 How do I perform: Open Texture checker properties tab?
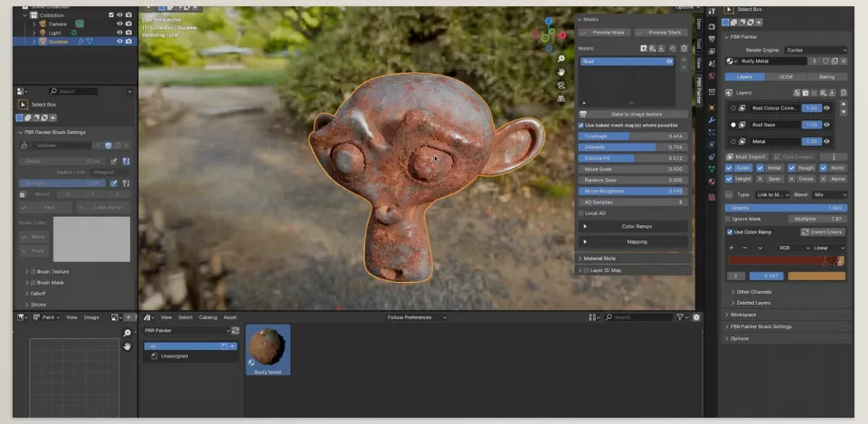(x=712, y=196)
